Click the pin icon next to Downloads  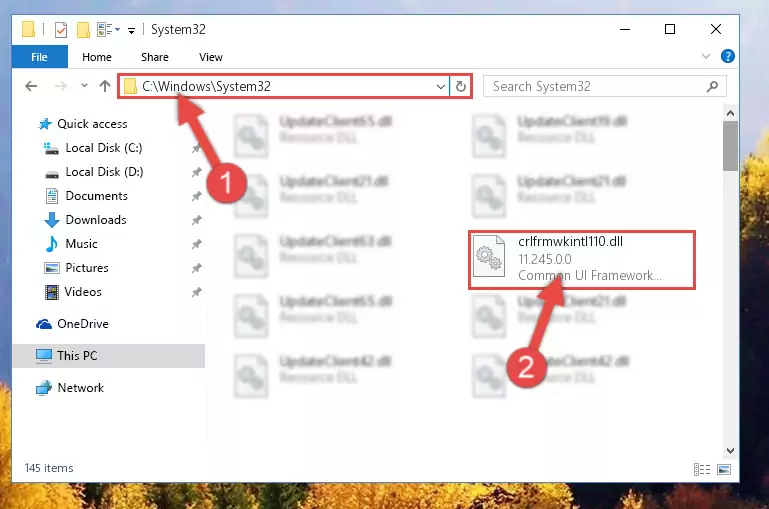[x=196, y=220]
